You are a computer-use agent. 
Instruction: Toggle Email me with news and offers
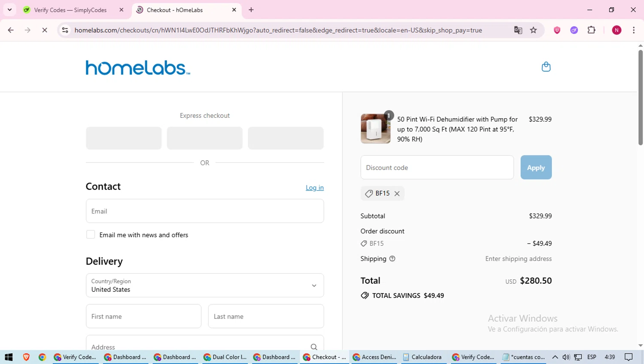[91, 235]
